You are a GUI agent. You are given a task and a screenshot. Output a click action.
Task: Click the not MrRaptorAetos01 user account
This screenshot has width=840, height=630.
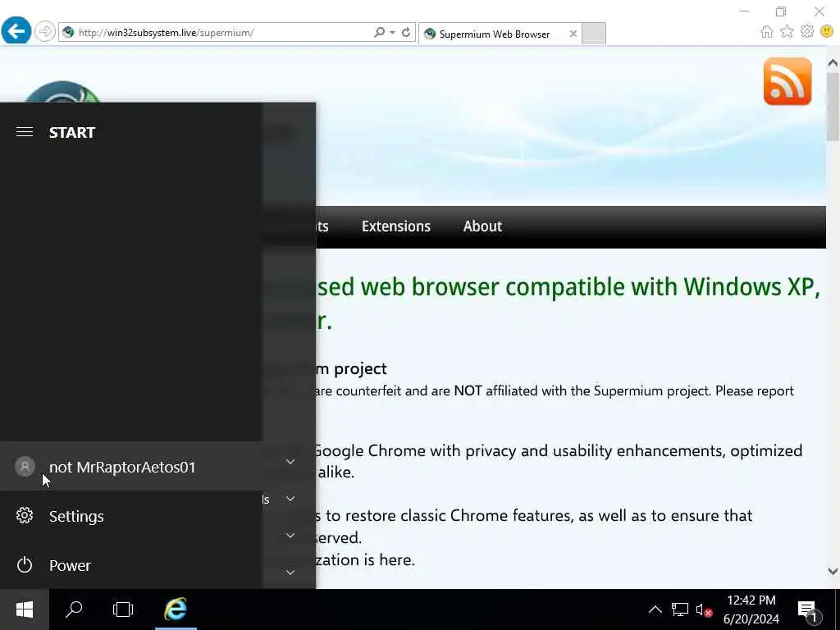[130, 466]
